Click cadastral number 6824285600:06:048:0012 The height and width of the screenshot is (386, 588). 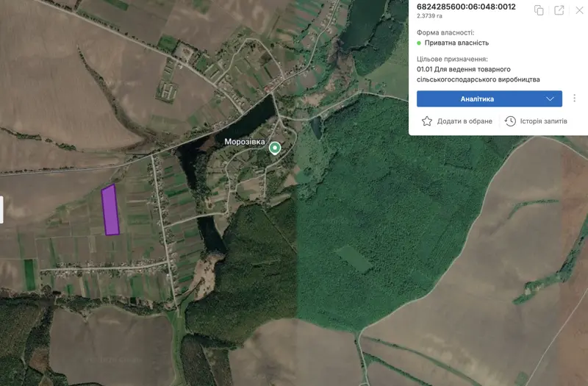click(466, 7)
